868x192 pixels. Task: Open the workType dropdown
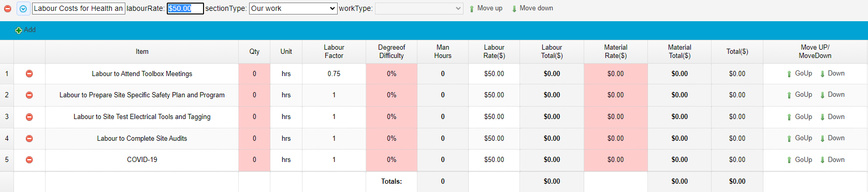pyautogui.click(x=419, y=8)
